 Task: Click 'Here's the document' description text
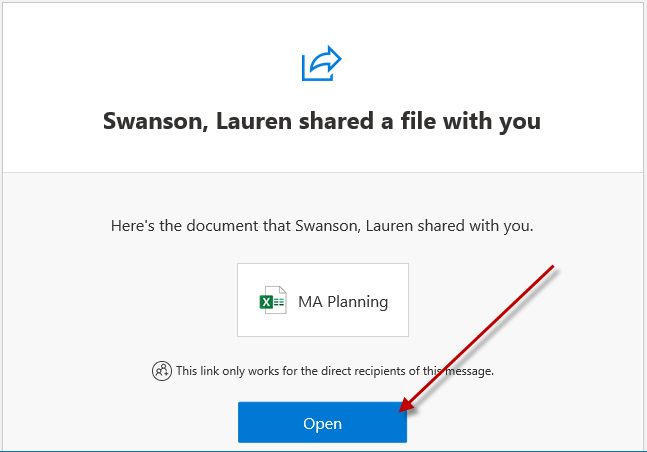pos(322,226)
